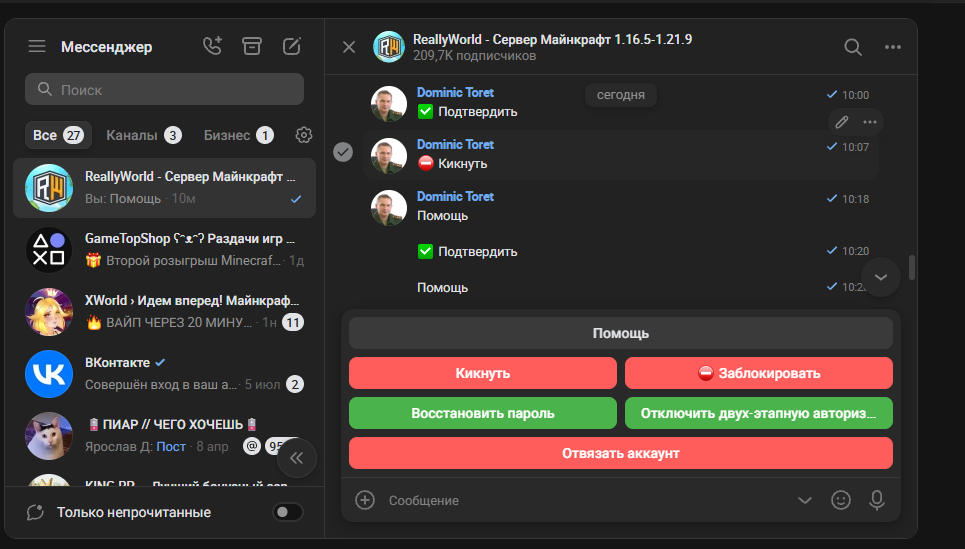Click the Отвязать аккаунт button
The width and height of the screenshot is (965, 549).
pyautogui.click(x=620, y=453)
